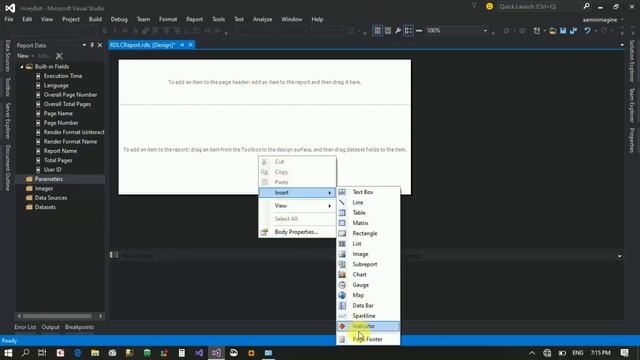Select the Page Name field

tap(58, 113)
